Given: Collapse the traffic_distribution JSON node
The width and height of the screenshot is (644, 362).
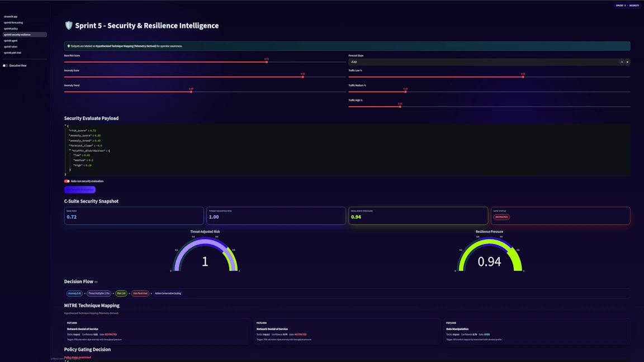Looking at the screenshot, I should coord(70,150).
